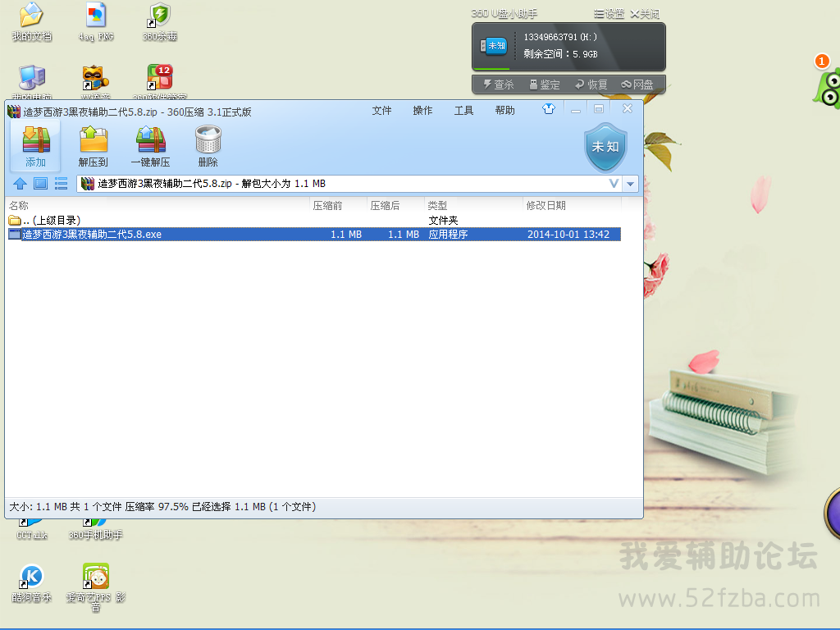Open the 文件 menu
Screen dimensions: 840x630
[382, 111]
